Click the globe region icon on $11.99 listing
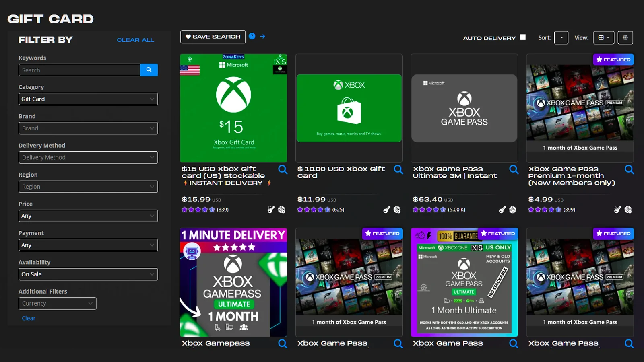Viewport: 644px width, 362px height. 397,210
